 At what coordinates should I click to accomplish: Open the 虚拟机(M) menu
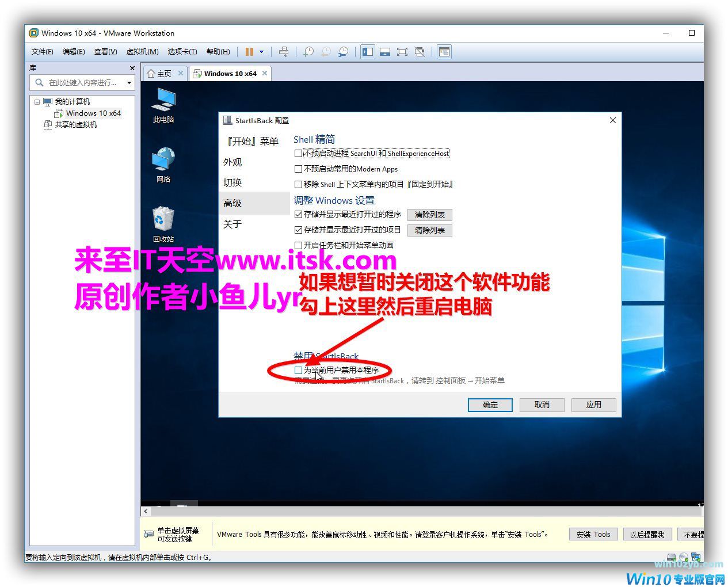[142, 52]
